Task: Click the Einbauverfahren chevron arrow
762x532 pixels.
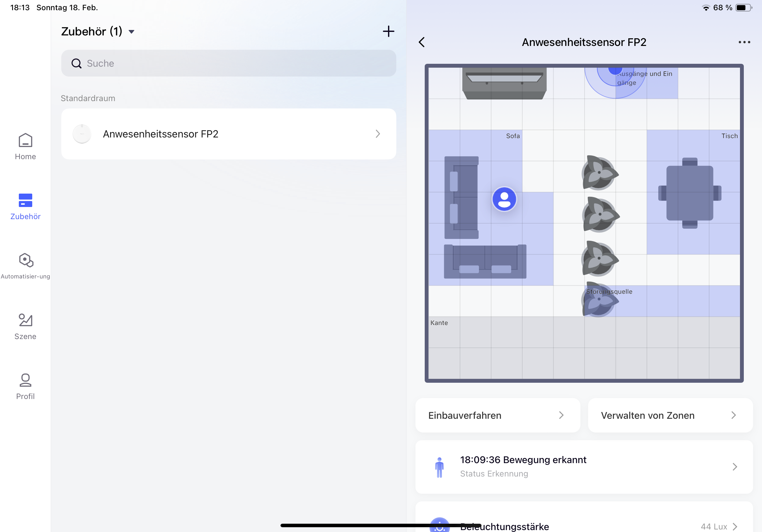Action: click(x=561, y=415)
